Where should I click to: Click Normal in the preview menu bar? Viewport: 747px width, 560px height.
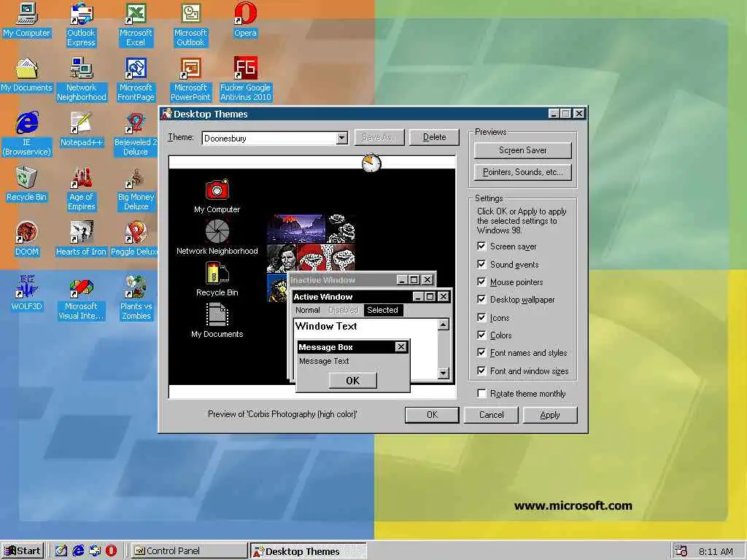click(307, 310)
